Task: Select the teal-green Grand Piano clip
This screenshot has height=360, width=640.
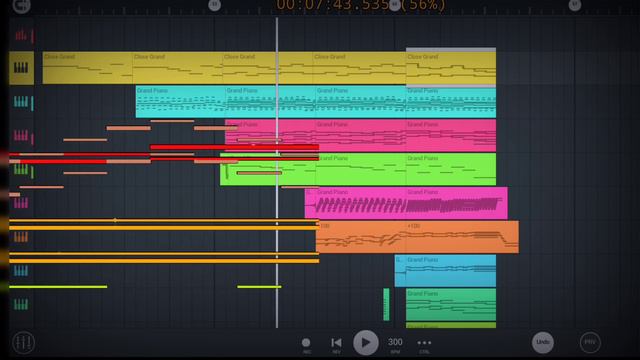Action: click(x=451, y=304)
